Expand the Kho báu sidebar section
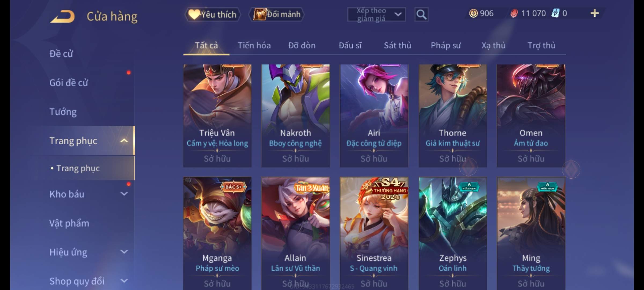The image size is (644, 290). tap(124, 194)
